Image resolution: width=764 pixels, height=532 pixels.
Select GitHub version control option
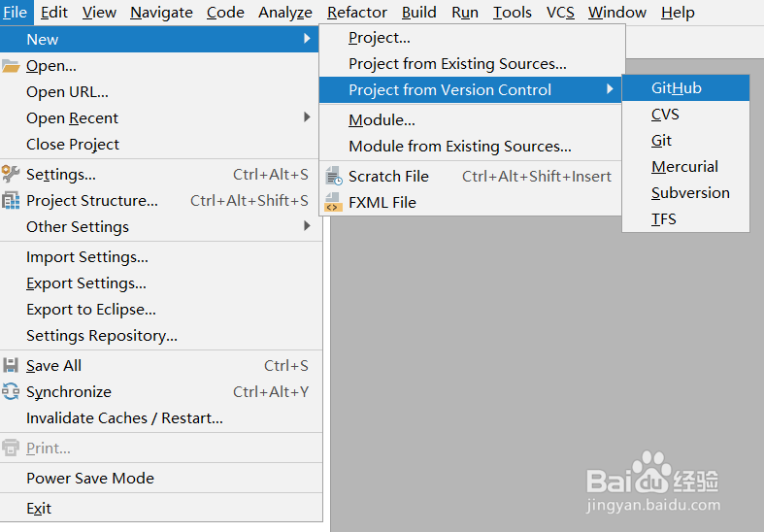pyautogui.click(x=685, y=87)
